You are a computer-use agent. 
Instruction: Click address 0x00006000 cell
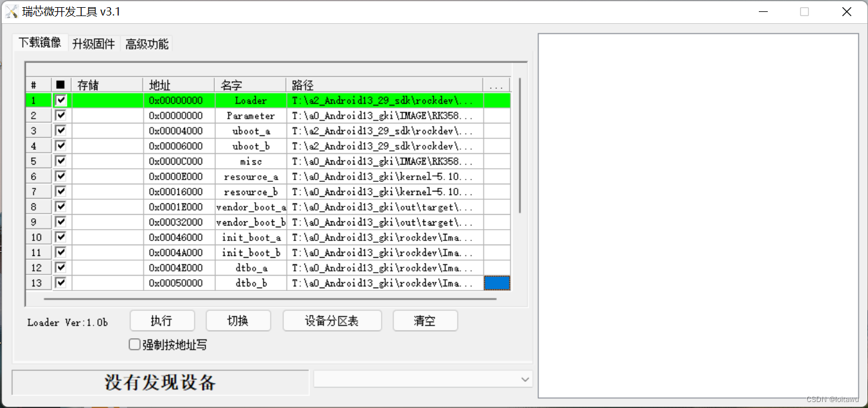click(x=179, y=146)
